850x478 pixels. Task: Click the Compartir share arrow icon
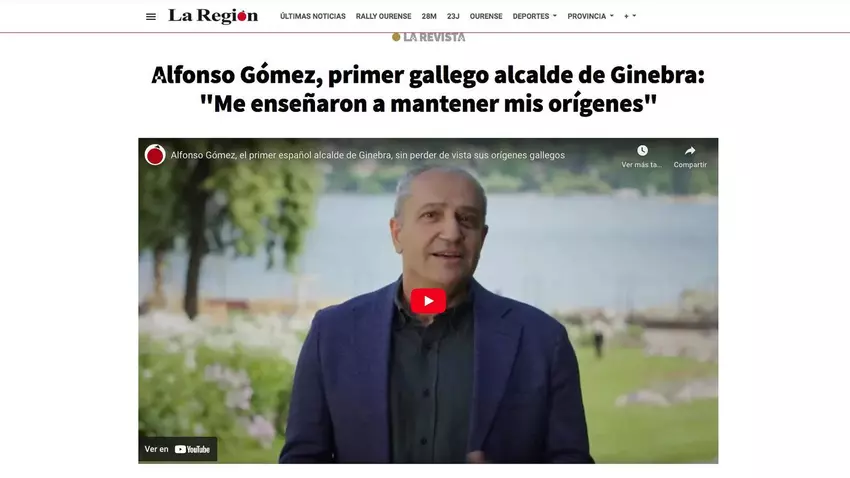click(690, 151)
